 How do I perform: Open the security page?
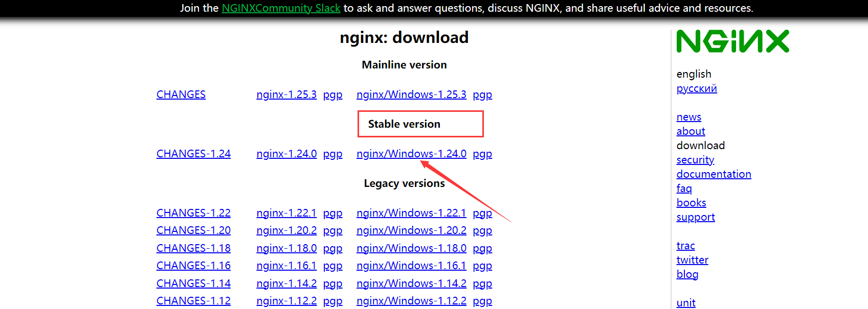click(695, 160)
